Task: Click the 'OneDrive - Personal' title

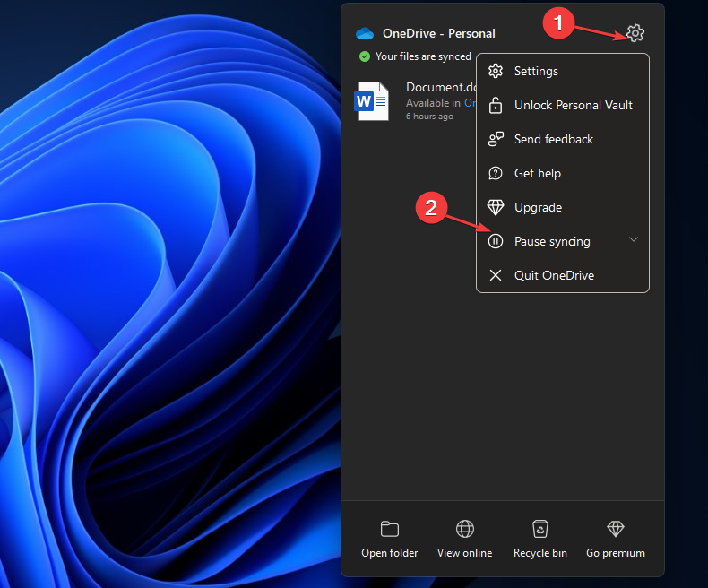Action: 439,33
